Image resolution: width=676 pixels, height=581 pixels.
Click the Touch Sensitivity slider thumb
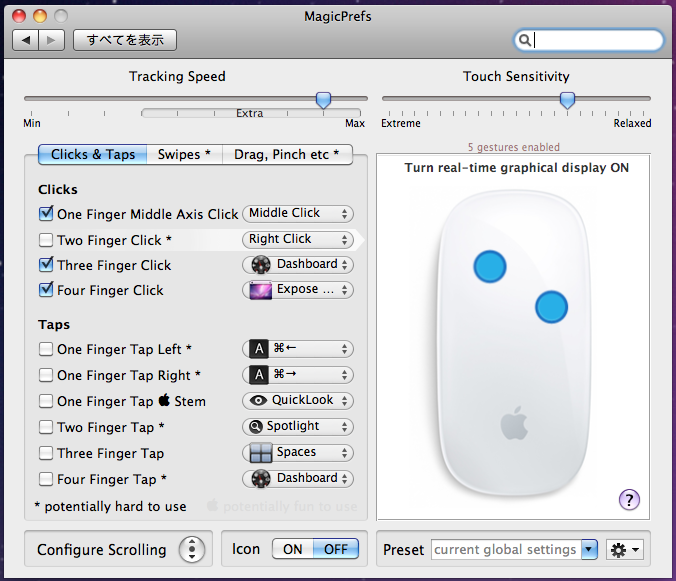[567, 100]
